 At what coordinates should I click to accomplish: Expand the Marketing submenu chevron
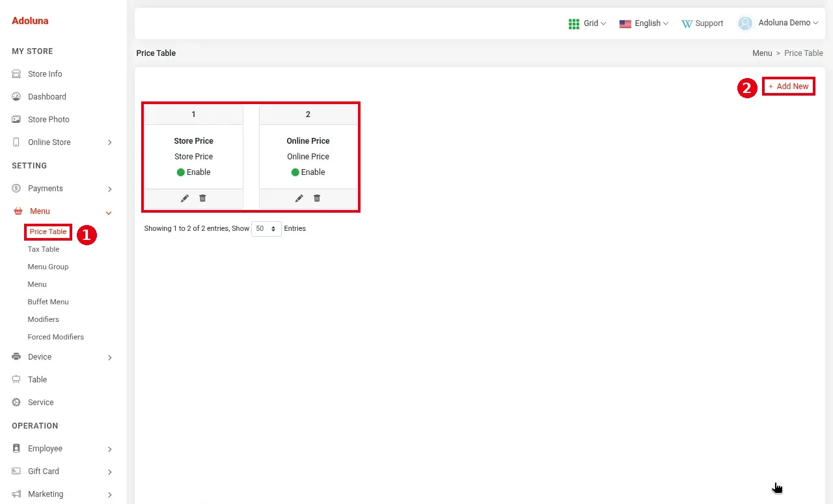point(109,495)
